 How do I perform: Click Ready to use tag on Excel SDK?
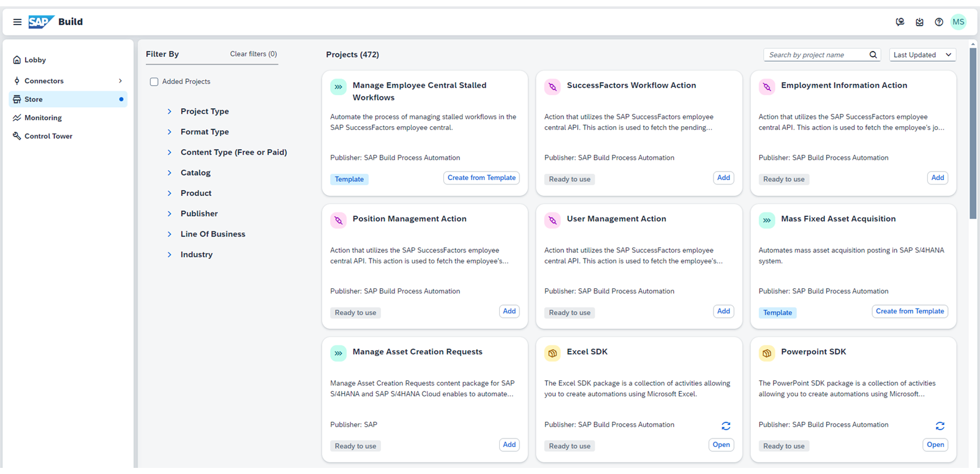(570, 446)
